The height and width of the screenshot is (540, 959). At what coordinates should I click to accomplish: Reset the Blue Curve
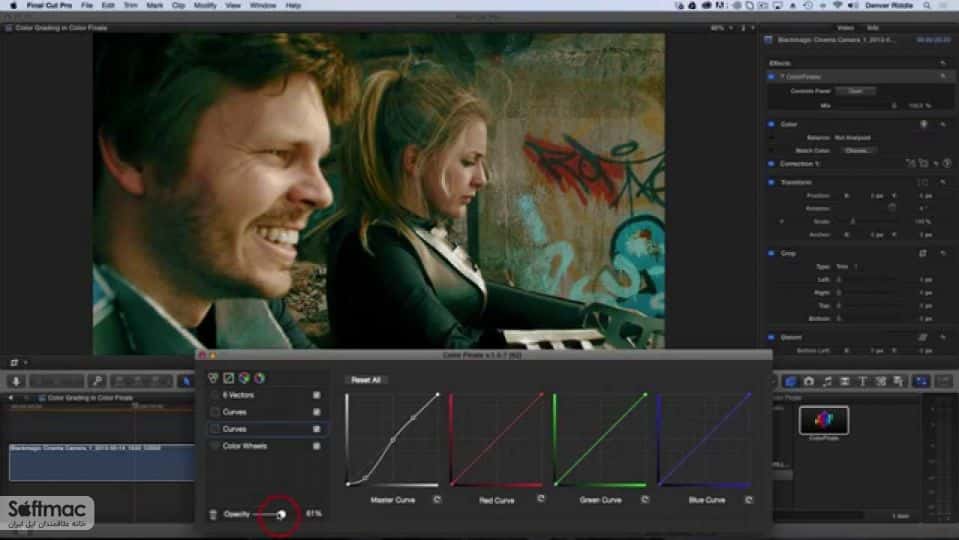(749, 500)
